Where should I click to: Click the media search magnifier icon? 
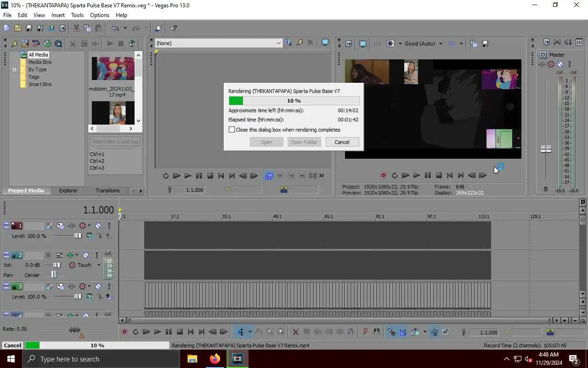point(58,44)
